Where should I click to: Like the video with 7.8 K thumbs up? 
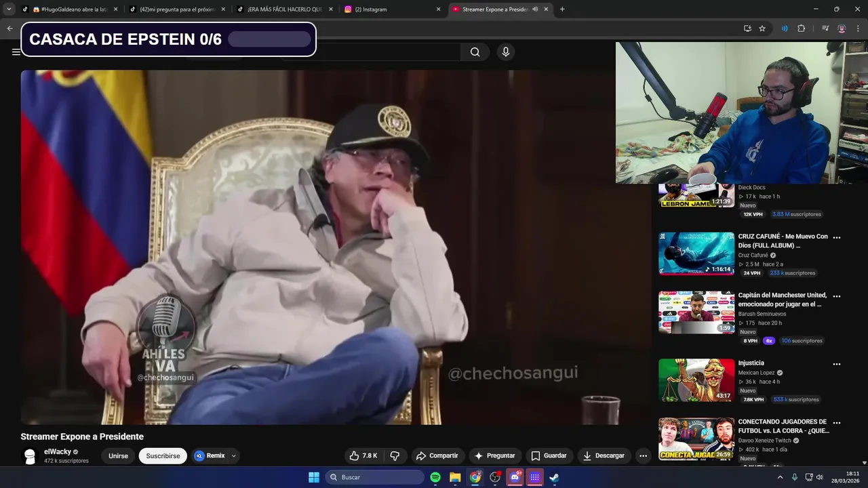363,455
